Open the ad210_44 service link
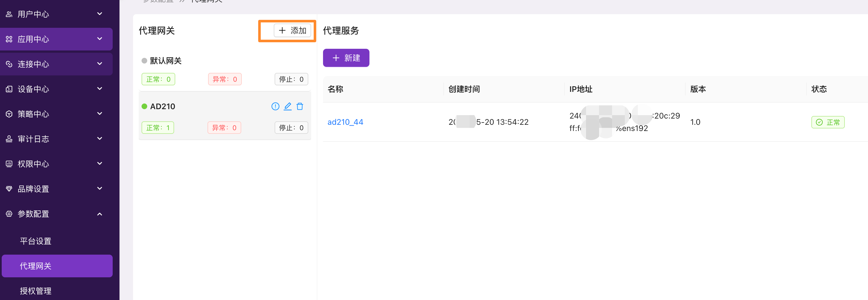868x300 pixels. 345,122
